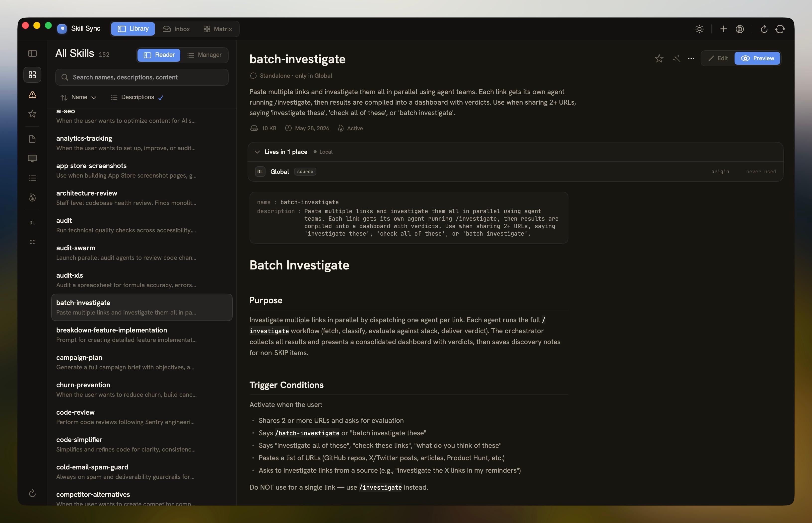Open the app-store-screenshots skill

142,171
